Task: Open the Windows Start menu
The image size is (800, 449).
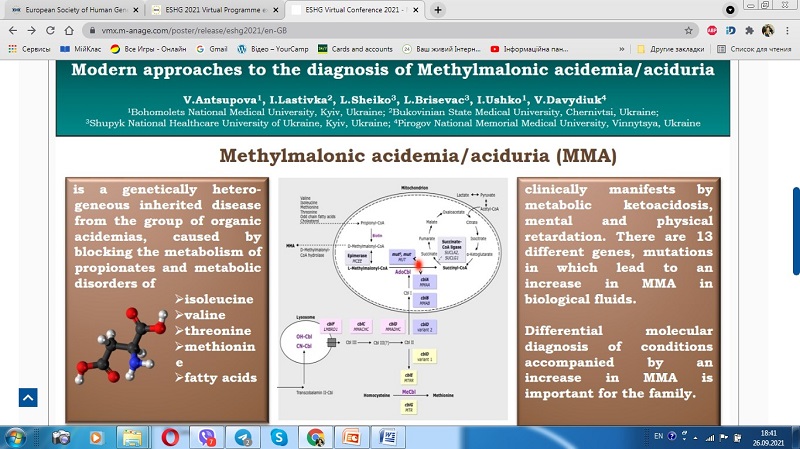Action: click(x=18, y=437)
